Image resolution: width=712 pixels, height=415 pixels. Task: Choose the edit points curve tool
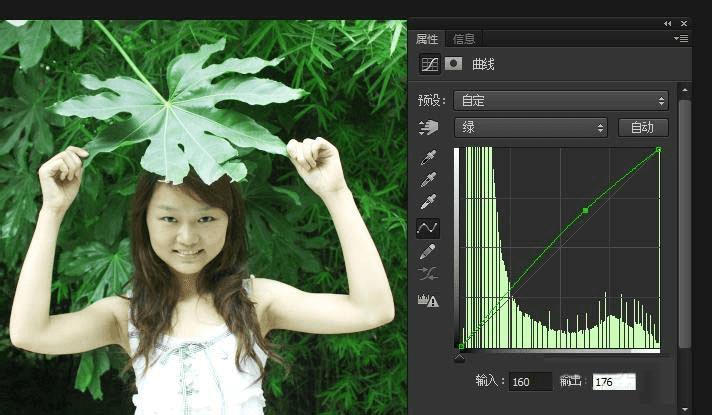pyautogui.click(x=428, y=228)
